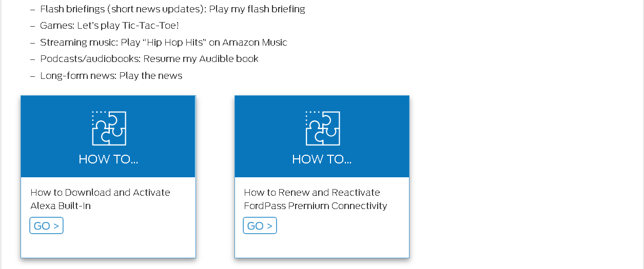The height and width of the screenshot is (269, 644).
Task: Select the 'Play my flash briefing' example phrase
Action: pyautogui.click(x=257, y=9)
